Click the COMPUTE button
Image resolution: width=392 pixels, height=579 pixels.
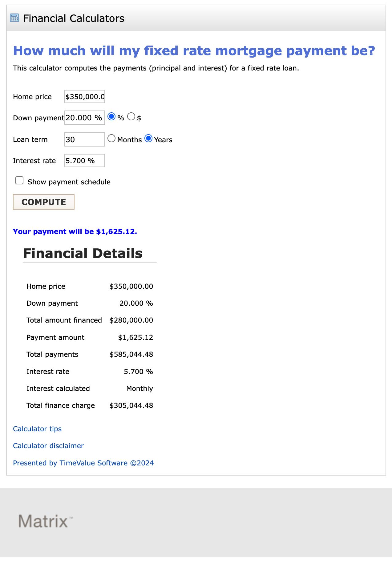[x=44, y=202]
